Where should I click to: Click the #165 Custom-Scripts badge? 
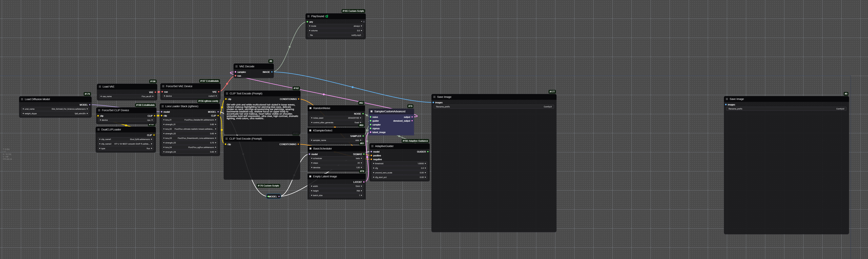point(353,11)
